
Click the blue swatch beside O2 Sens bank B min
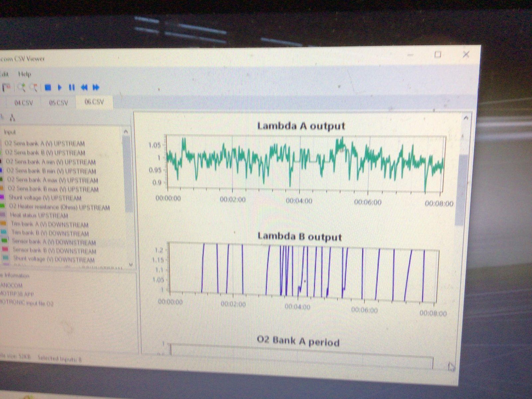(1, 170)
